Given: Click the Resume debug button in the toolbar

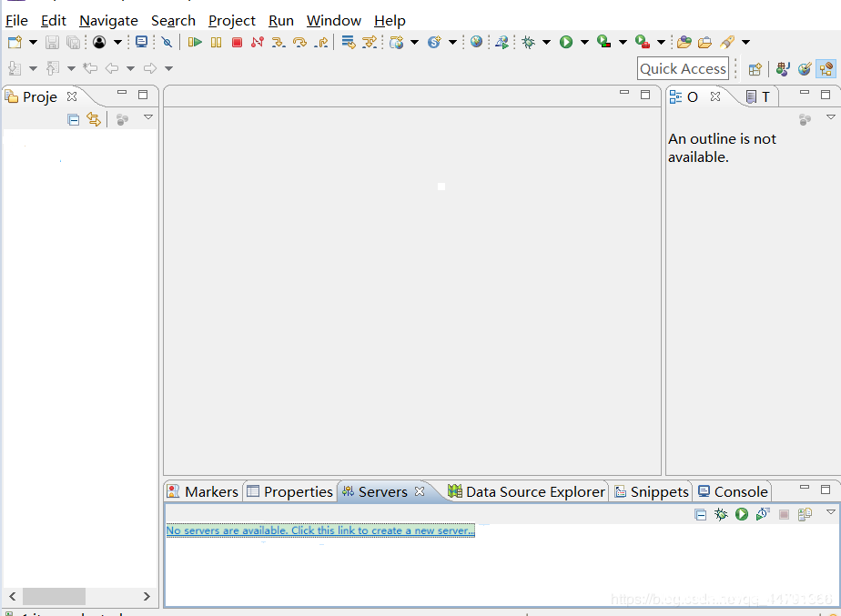Looking at the screenshot, I should point(195,42).
